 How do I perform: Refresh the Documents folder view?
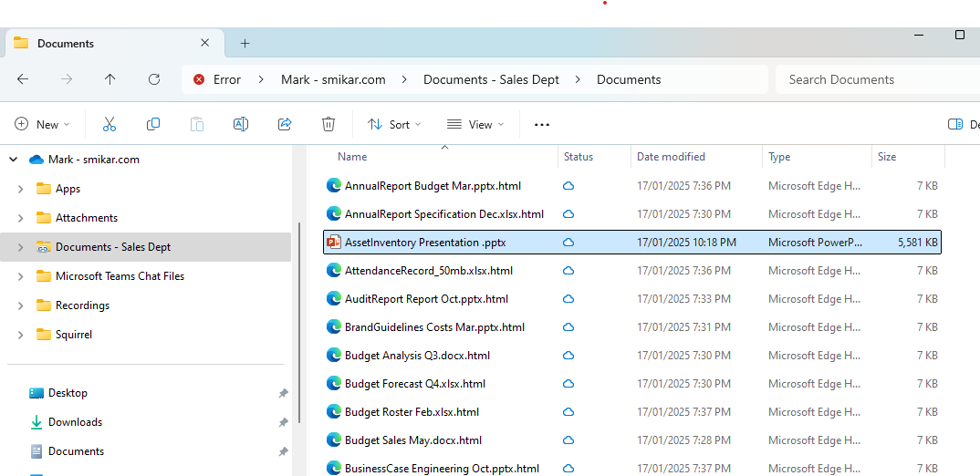pos(153,79)
